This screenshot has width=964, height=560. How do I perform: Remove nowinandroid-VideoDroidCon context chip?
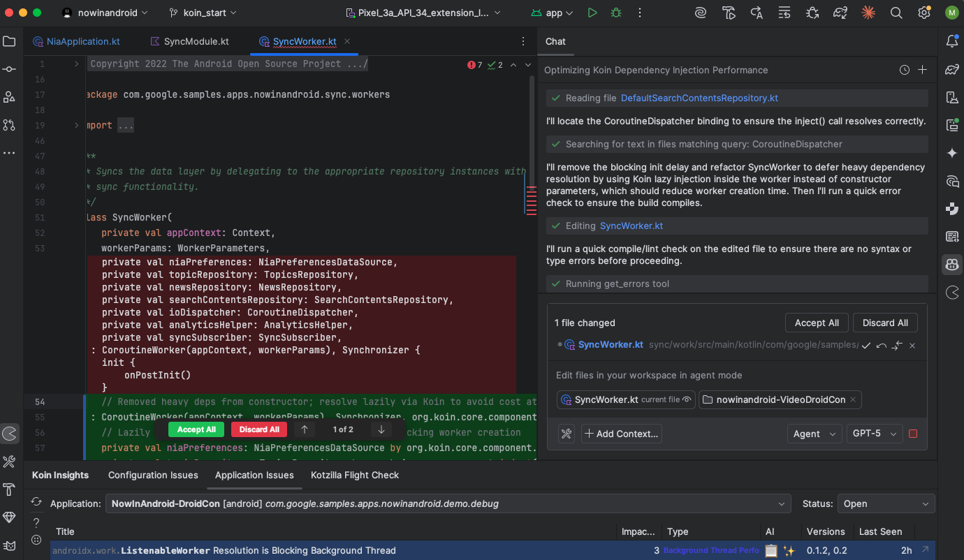[x=853, y=399]
